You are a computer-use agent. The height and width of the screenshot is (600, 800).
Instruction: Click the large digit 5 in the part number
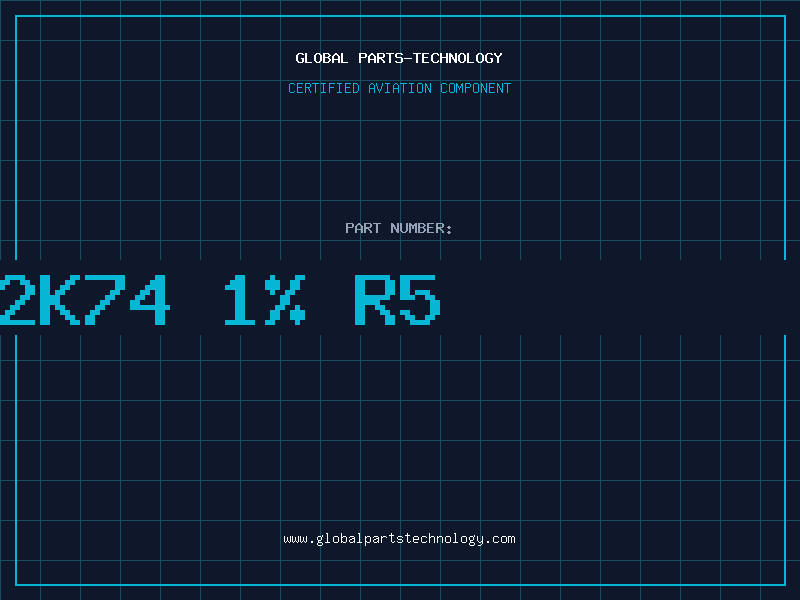[420, 300]
